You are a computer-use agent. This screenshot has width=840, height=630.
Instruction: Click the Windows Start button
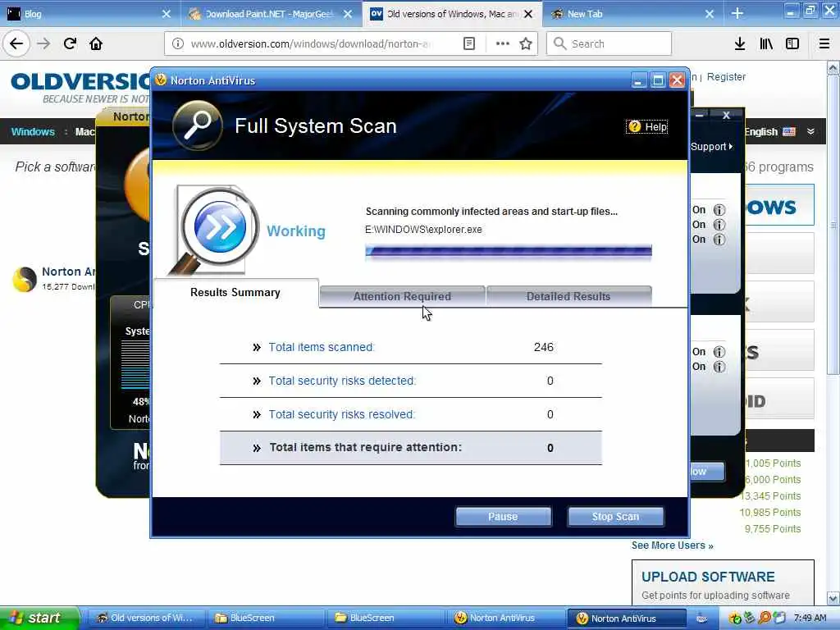39,618
